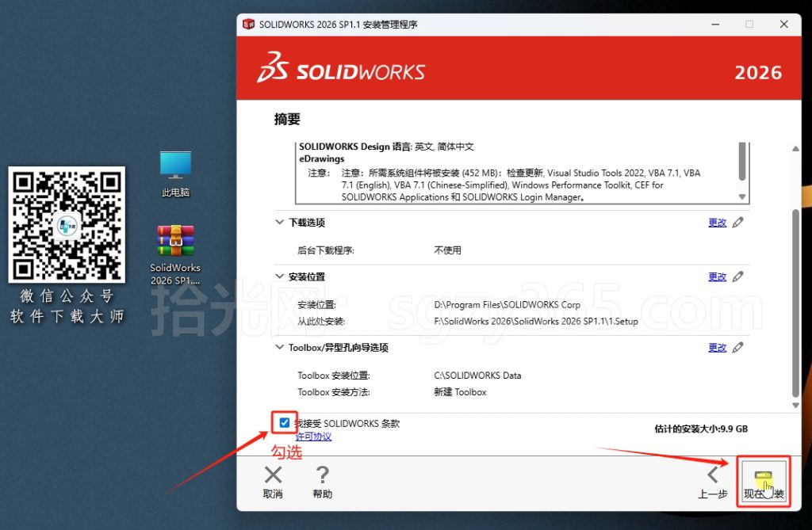Click the pencil edit icon beside 下载选项
The height and width of the screenshot is (530, 812).
point(738,223)
